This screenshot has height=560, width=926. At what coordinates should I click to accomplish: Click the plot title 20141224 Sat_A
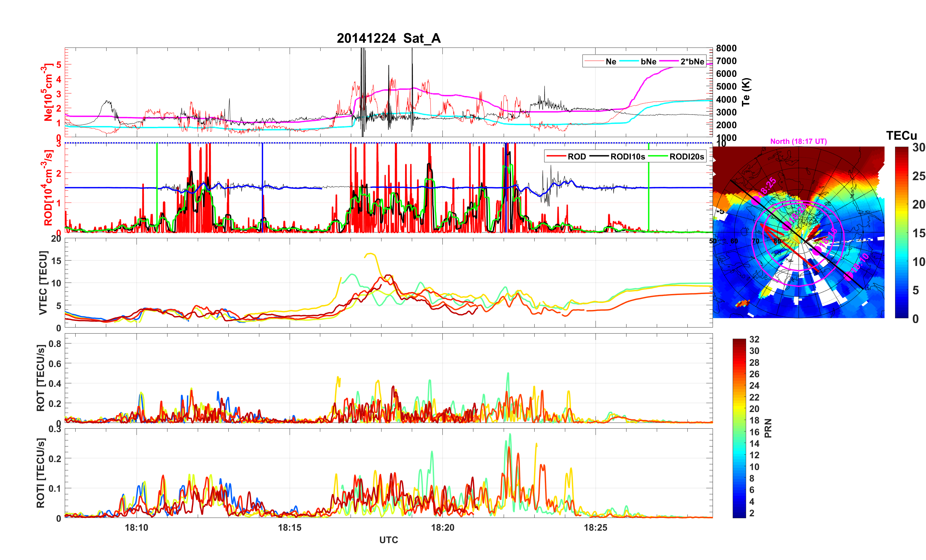click(389, 38)
